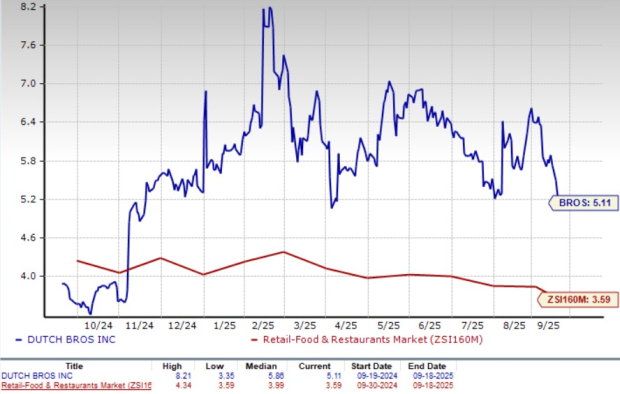The height and width of the screenshot is (394, 620).
Task: Click the 09-30-2024 start date cell
Action: pos(377,385)
